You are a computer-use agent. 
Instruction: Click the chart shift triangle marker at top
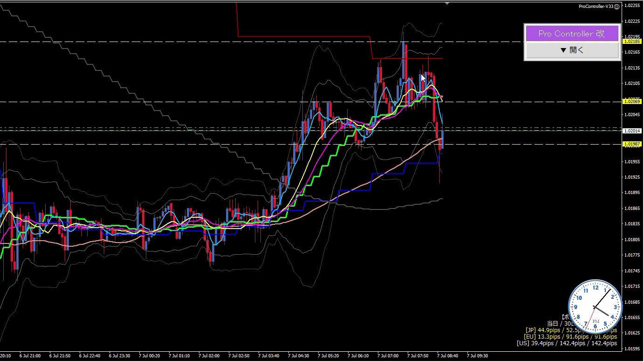tap(447, 3)
